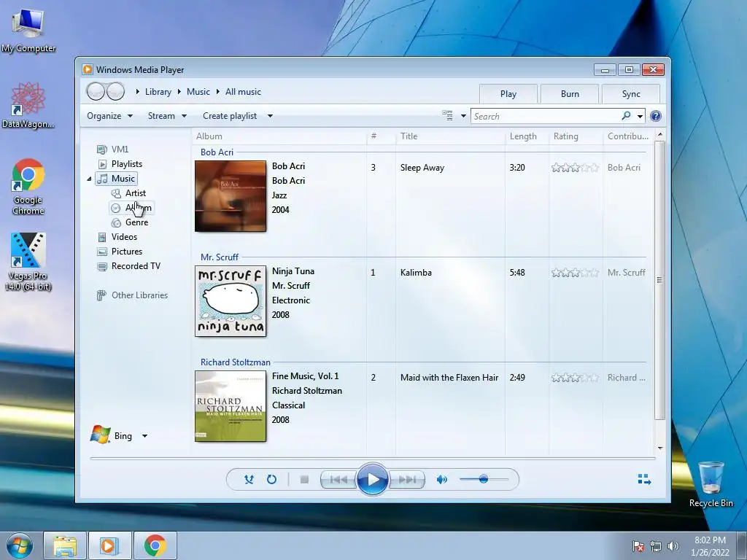Collapse the Music tree node
Screen dimensions: 747x560
coord(89,179)
